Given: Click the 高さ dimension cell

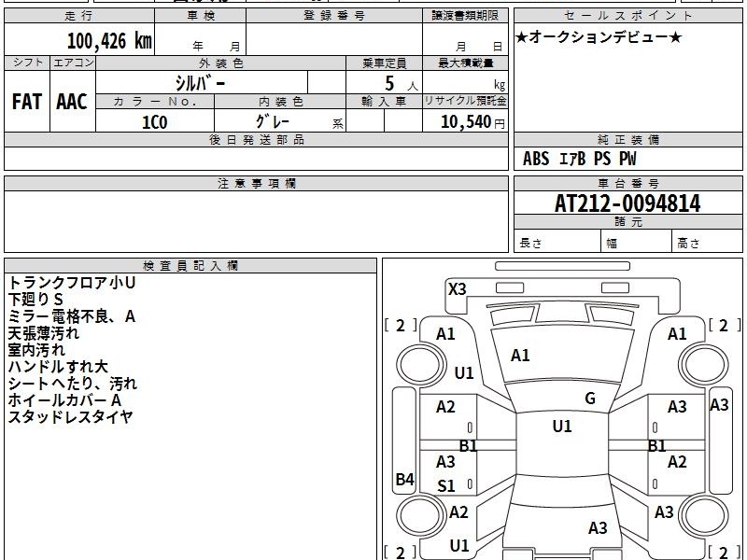Looking at the screenshot, I should pos(708,241).
